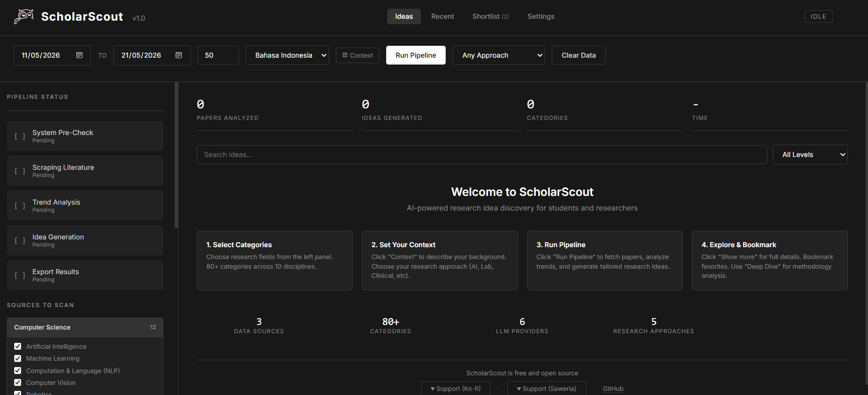Click the '3. Run Pipeline' guide card
This screenshot has height=395, width=868.
[x=605, y=260]
